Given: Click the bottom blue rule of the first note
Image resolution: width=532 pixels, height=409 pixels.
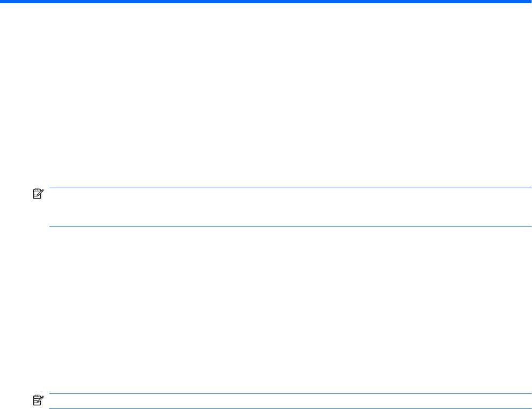Looking at the screenshot, I should tap(290, 226).
